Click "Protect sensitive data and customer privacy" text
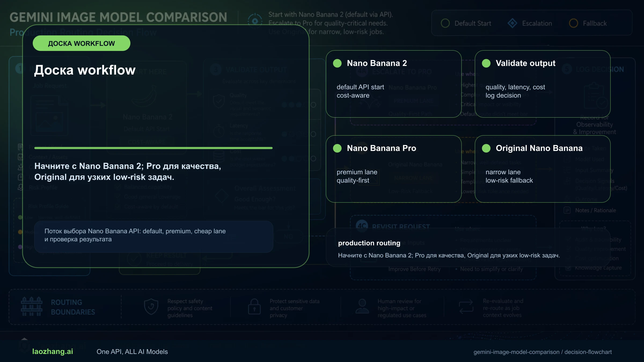The height and width of the screenshot is (362, 644). point(295,308)
